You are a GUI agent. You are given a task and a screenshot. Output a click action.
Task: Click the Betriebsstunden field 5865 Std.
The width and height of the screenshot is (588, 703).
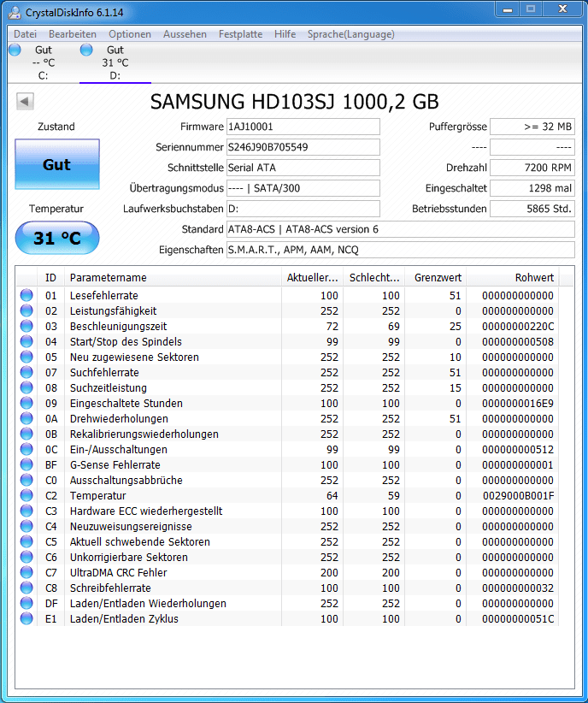coord(532,209)
